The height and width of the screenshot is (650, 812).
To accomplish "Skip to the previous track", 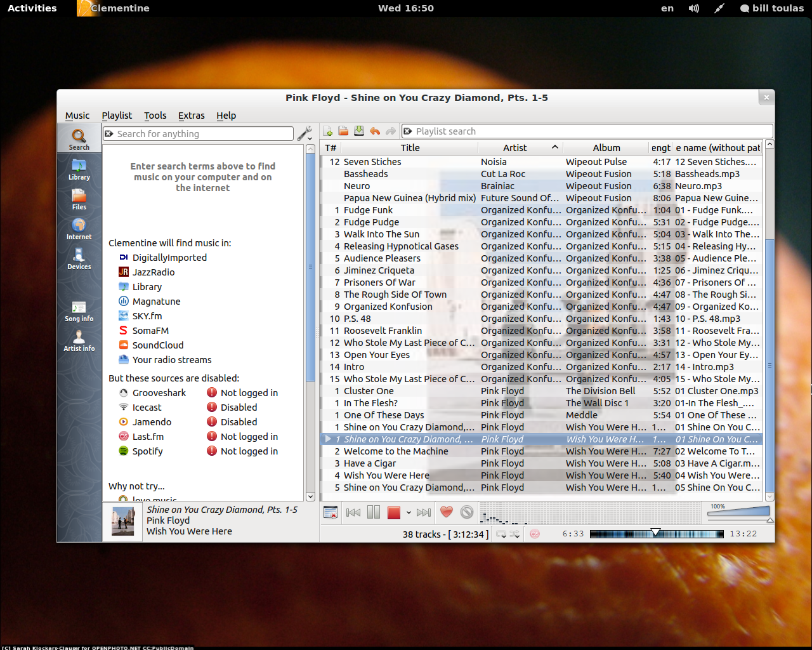I will pyautogui.click(x=353, y=512).
